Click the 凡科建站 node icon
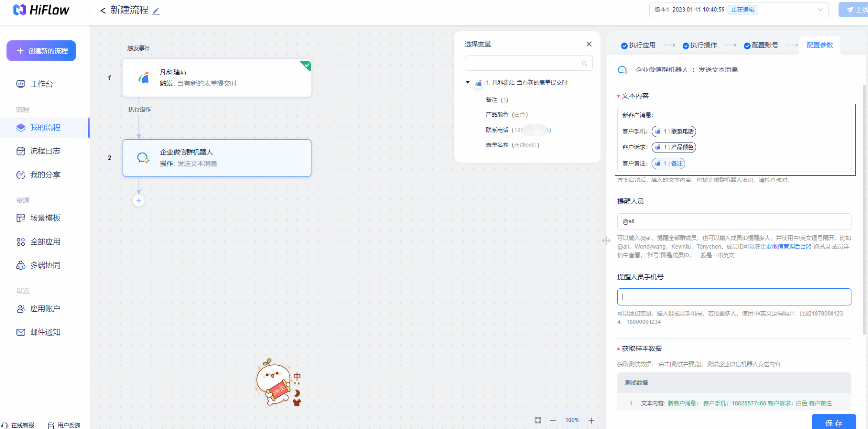868x429 pixels. pos(144,78)
